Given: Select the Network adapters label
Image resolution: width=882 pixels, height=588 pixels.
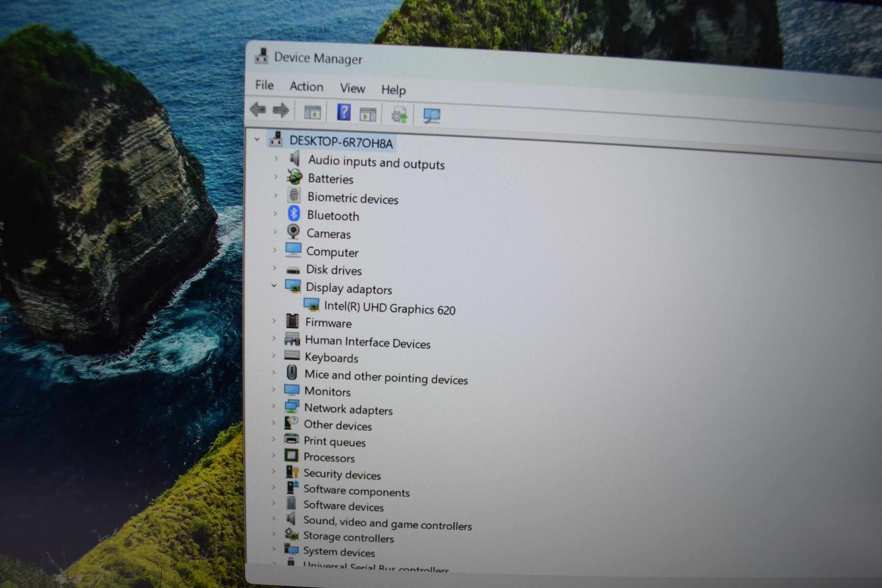Looking at the screenshot, I should click(348, 409).
